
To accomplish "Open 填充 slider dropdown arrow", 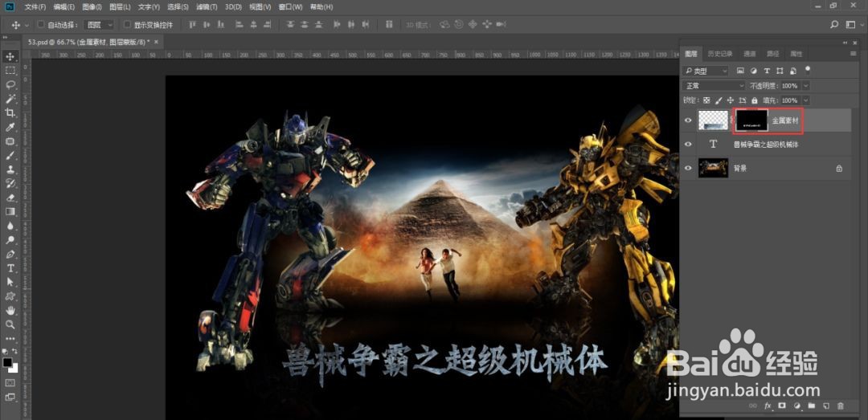I will [806, 100].
